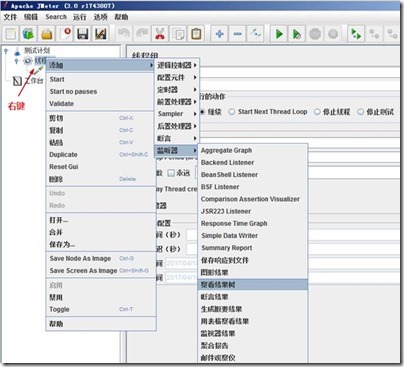Click the Remote Start All icon
The width and height of the screenshot is (404, 367).
(356, 34)
